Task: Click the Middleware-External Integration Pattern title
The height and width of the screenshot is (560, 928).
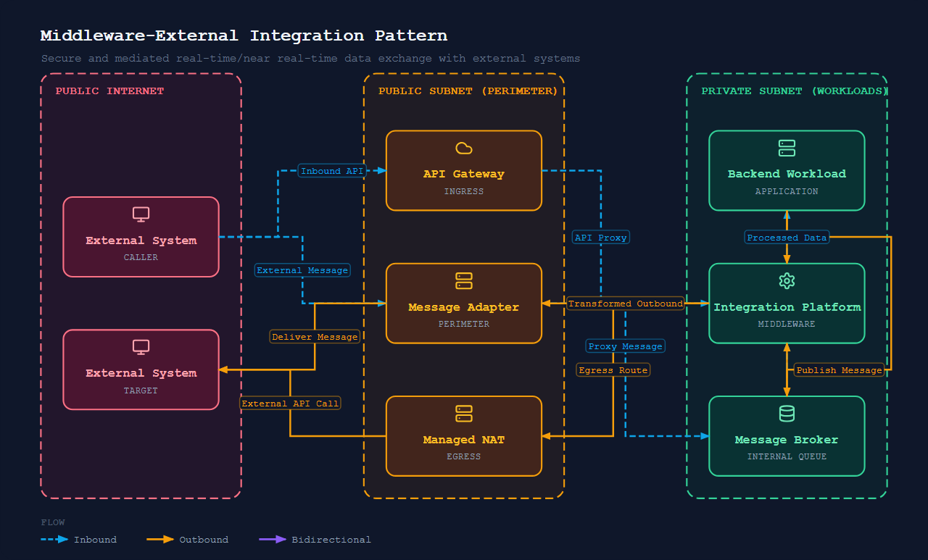Action: tap(244, 35)
